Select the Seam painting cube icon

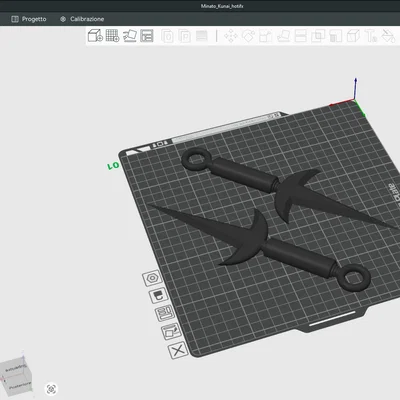[x=353, y=36]
